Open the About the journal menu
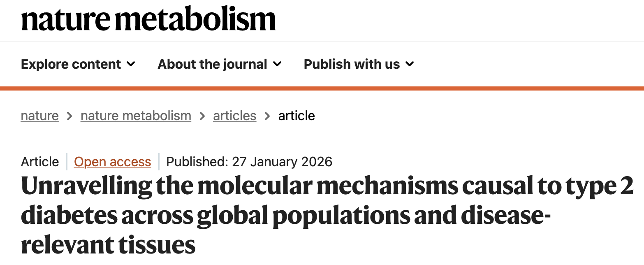 pyautogui.click(x=212, y=64)
